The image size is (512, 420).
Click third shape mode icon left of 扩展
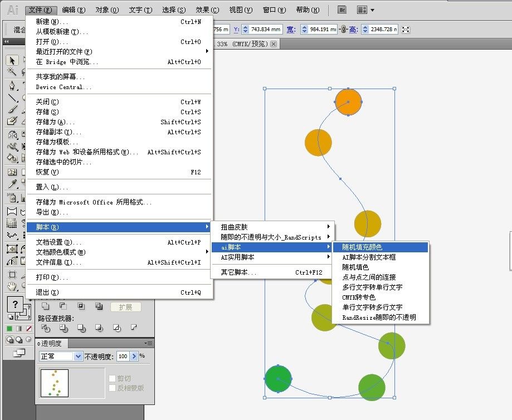81,306
